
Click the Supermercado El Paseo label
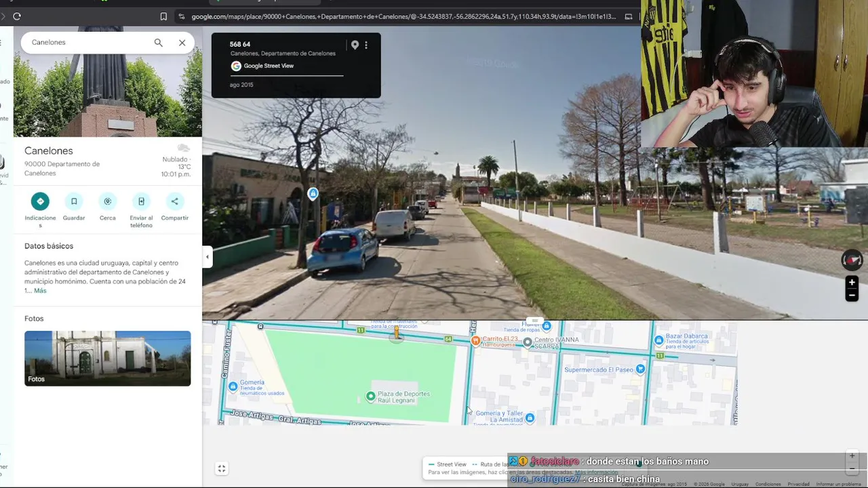(x=599, y=370)
